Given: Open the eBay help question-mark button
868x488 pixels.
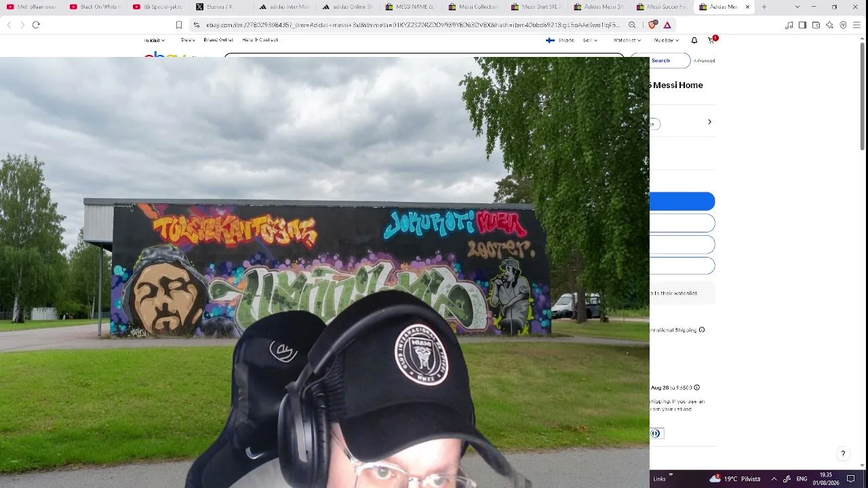Looking at the screenshot, I should tap(843, 454).
